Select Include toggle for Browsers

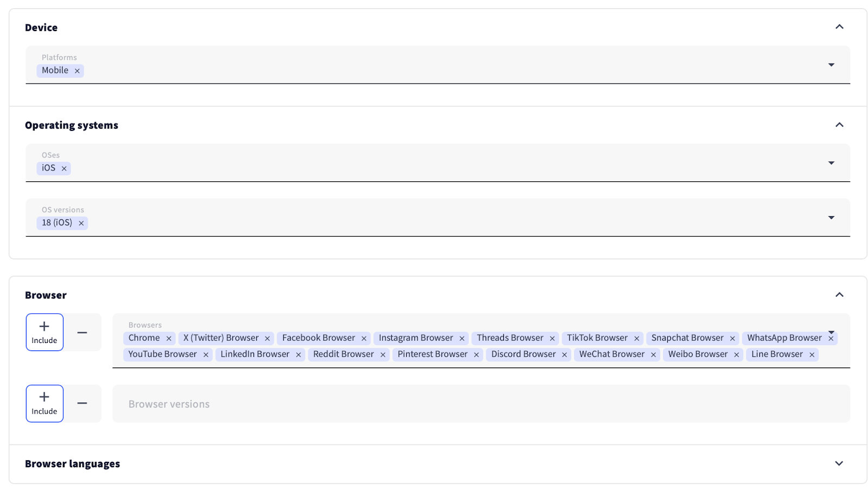(44, 332)
